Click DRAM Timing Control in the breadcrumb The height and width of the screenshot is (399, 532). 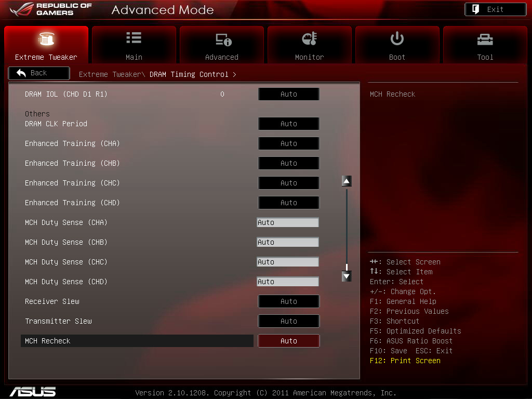point(189,74)
